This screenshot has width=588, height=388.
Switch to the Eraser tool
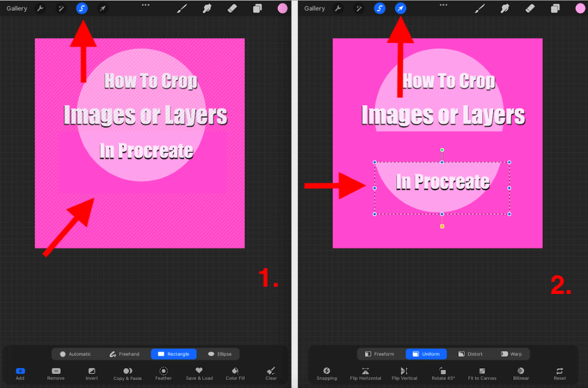point(230,8)
